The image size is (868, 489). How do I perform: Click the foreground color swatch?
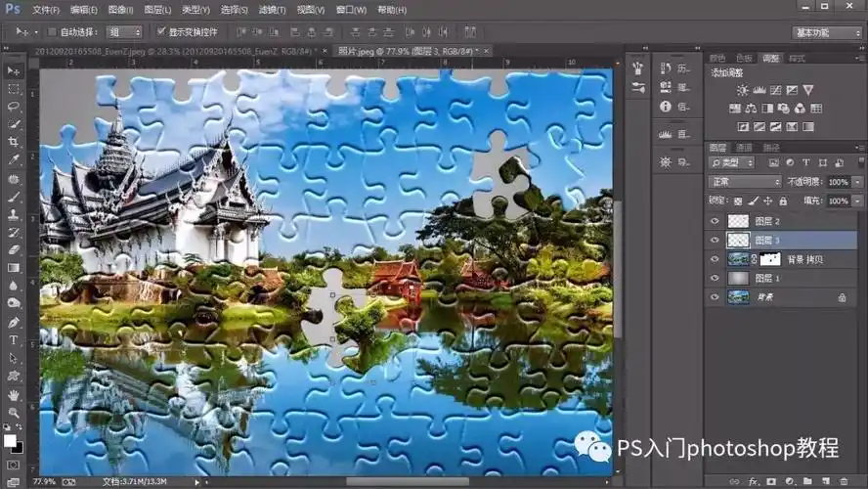click(x=10, y=440)
